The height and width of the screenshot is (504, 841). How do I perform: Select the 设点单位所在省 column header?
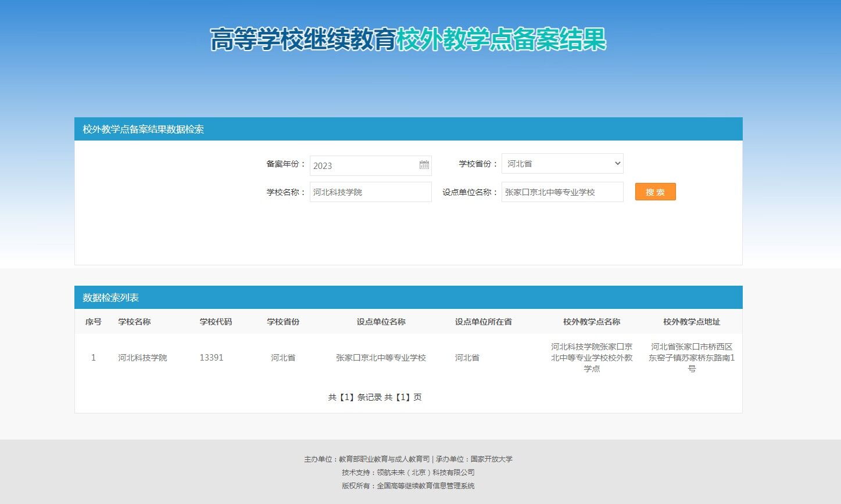[483, 322]
